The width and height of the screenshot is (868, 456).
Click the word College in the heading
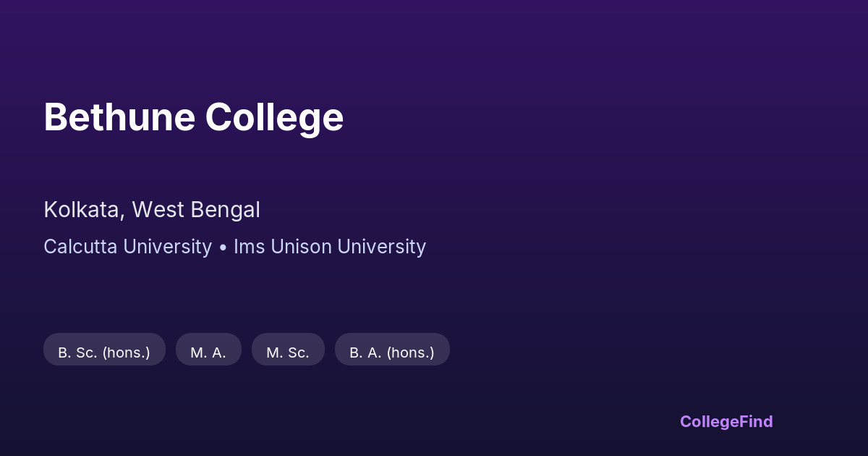274,117
